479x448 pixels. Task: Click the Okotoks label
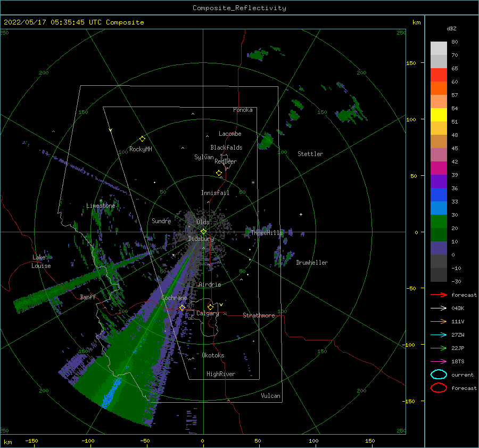tap(213, 355)
